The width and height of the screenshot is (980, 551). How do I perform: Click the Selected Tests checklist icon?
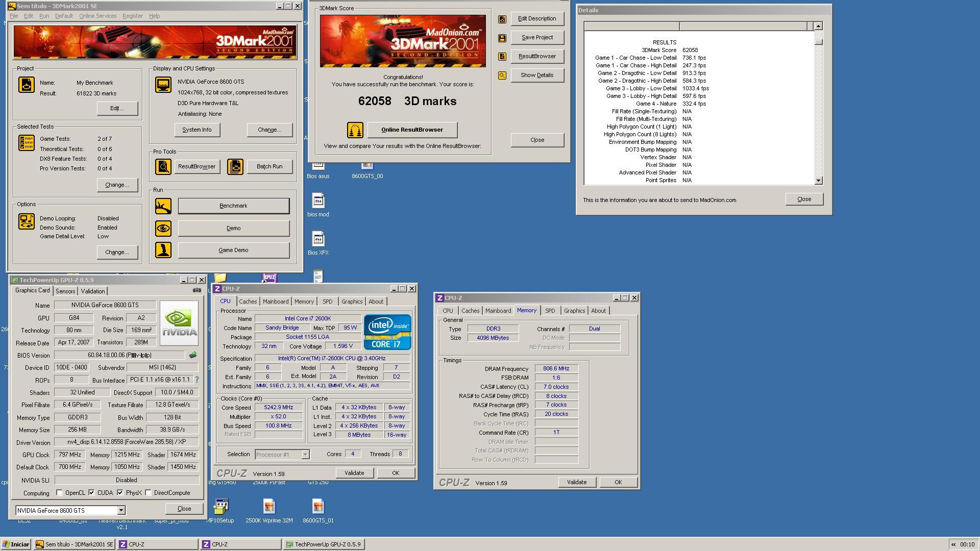coord(27,143)
